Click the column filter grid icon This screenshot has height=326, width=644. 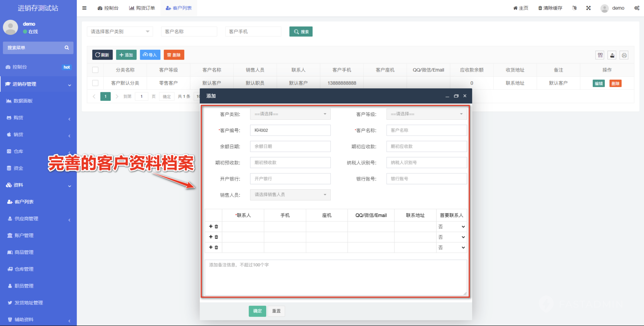coord(600,55)
